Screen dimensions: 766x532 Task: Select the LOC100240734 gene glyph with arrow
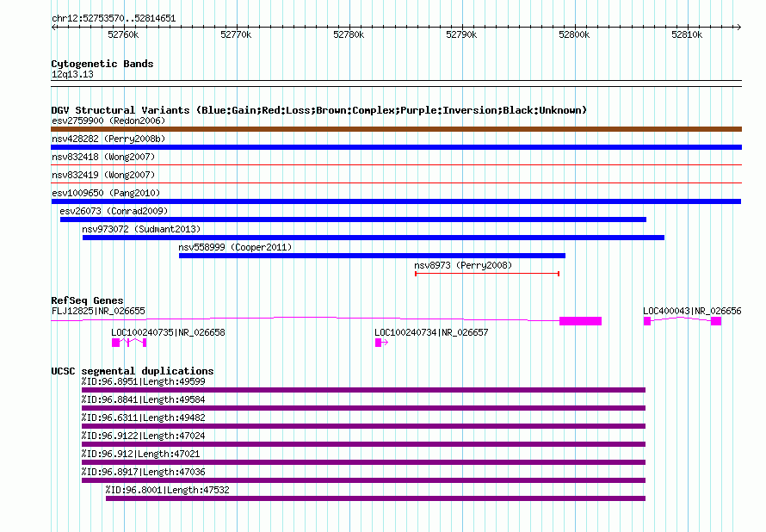(x=381, y=343)
